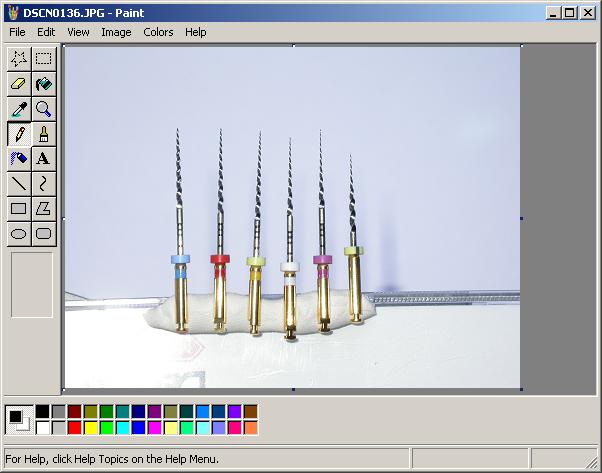The image size is (602, 473).
Task: Select the magenta swatch
Action: 155,428
